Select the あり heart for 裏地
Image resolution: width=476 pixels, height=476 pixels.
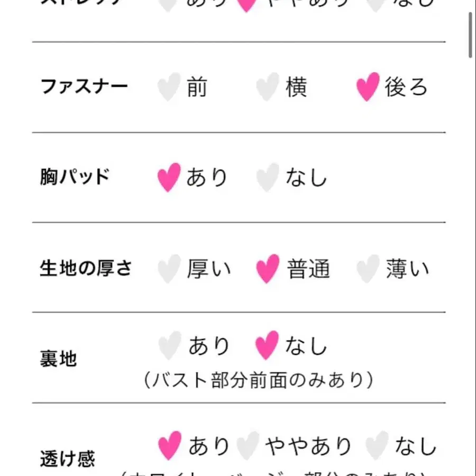pyautogui.click(x=170, y=345)
